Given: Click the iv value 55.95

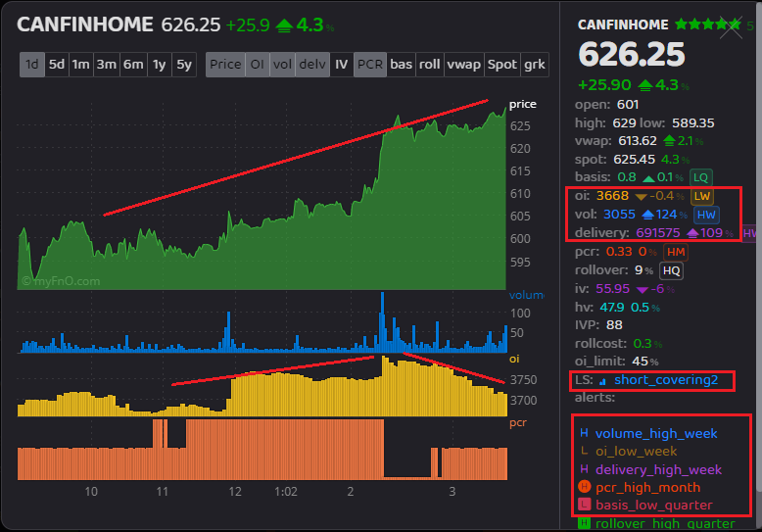Looking at the screenshot, I should click(x=612, y=289).
